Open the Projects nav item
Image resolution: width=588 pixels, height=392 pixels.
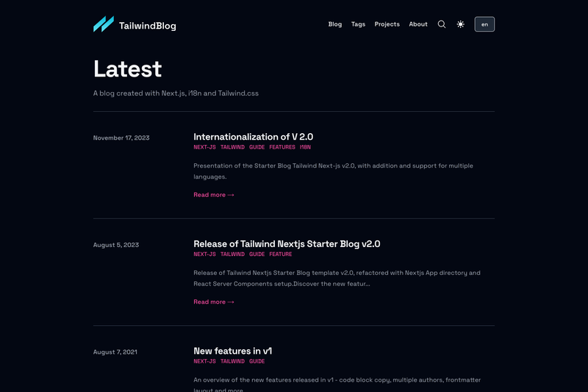[387, 24]
